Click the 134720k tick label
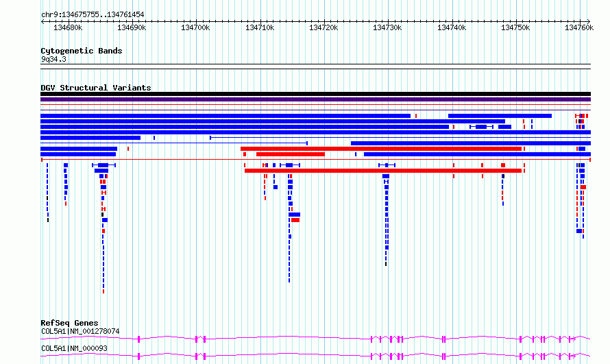The height and width of the screenshot is (364, 610). click(324, 27)
